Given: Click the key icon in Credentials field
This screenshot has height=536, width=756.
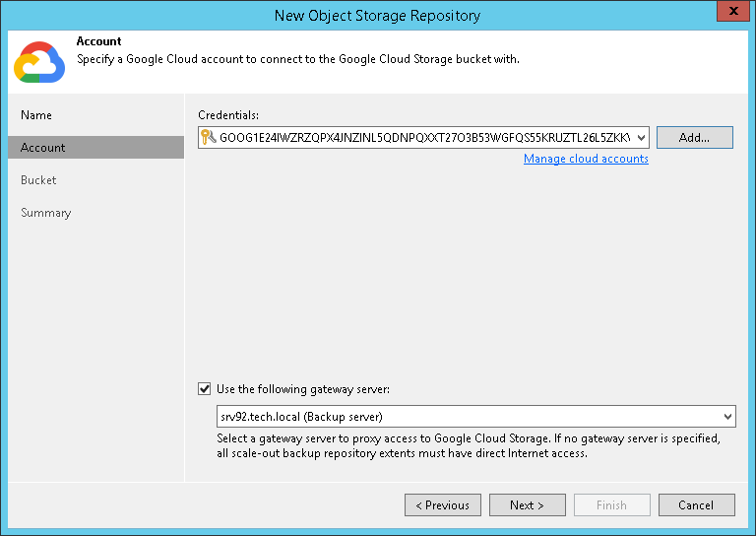Looking at the screenshot, I should (207, 138).
